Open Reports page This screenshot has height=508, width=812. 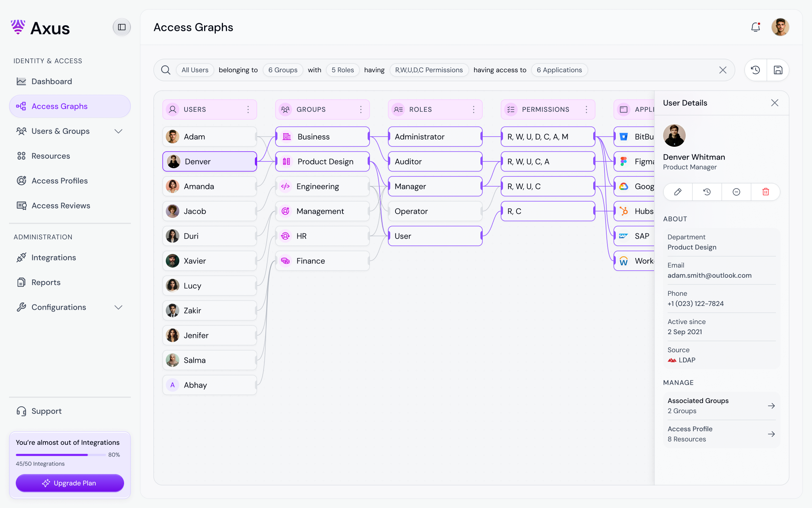70,282
